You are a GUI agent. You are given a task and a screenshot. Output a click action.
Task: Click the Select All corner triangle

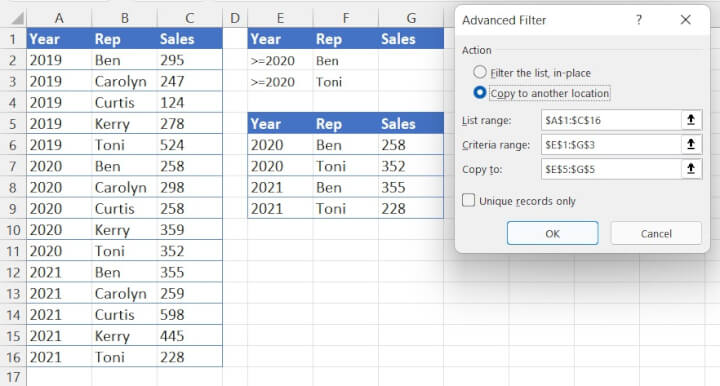click(17, 18)
